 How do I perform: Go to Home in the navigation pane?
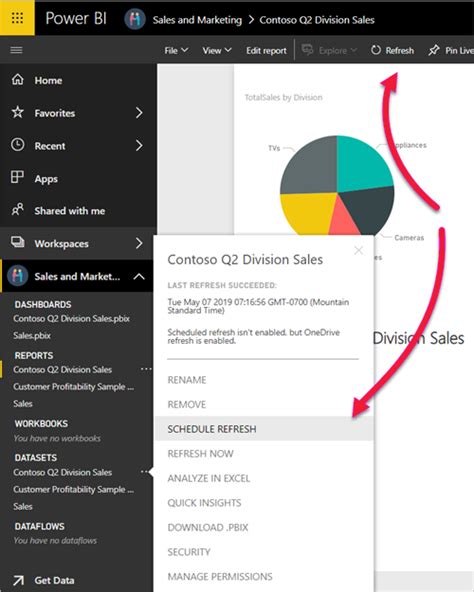coord(48,80)
